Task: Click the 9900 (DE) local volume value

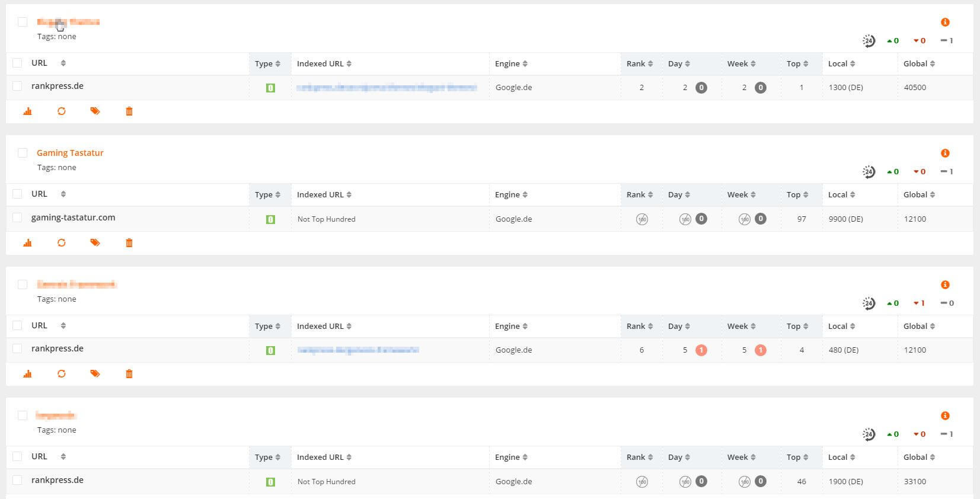Action: tap(846, 219)
